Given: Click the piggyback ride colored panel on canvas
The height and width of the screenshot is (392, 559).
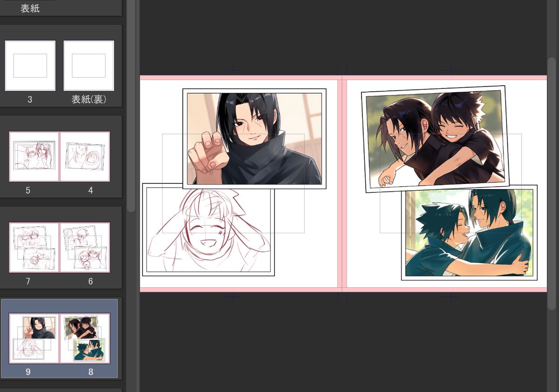Looking at the screenshot, I should coord(435,139).
